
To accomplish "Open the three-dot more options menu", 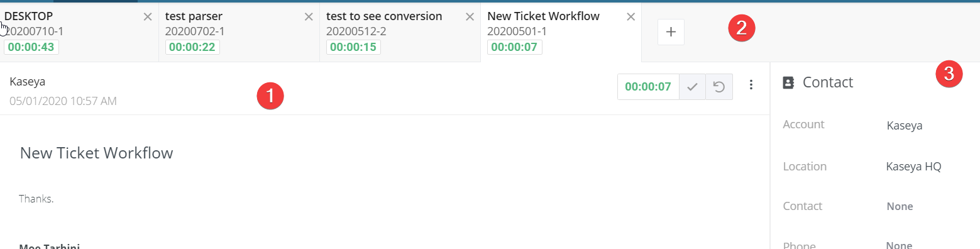I will tap(751, 85).
